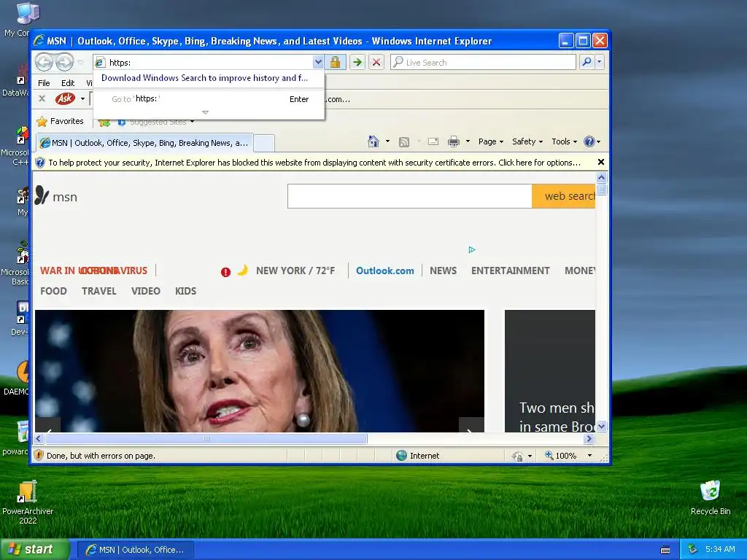This screenshot has height=560, width=747.
Task: Open the ENTERTAINMENT section link
Action: 510,271
